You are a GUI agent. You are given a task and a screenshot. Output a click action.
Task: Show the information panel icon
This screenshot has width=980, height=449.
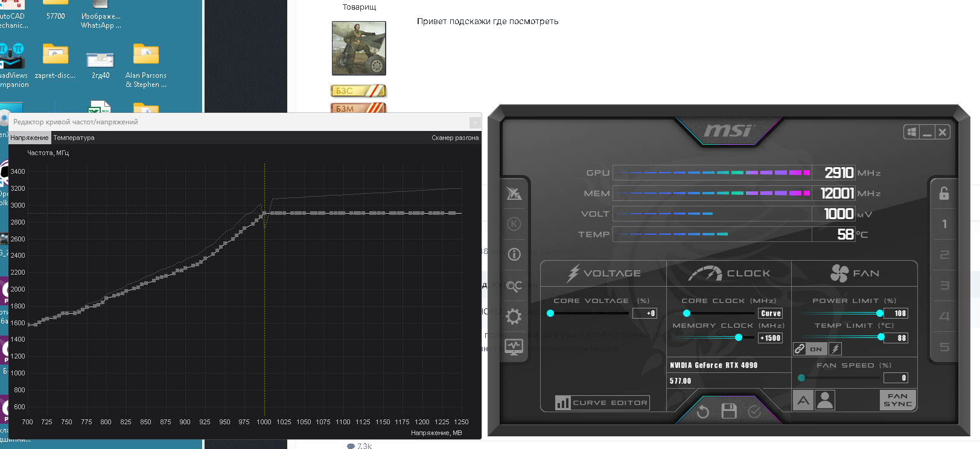click(514, 254)
